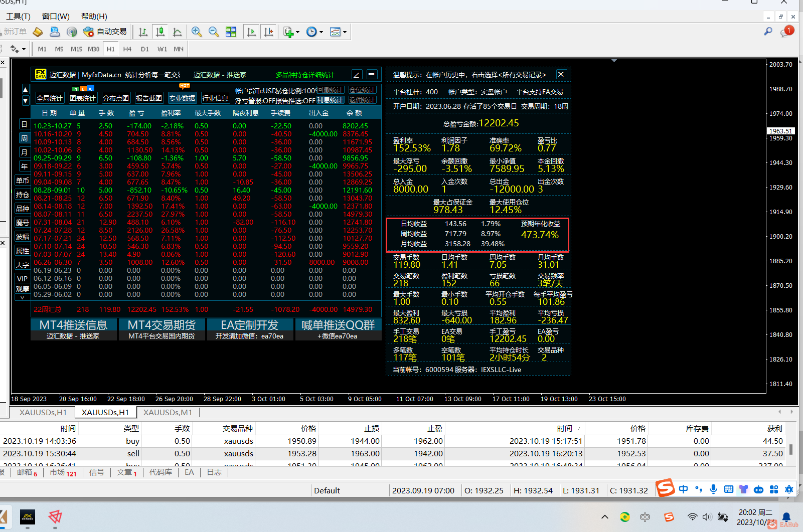The height and width of the screenshot is (532, 803).
Task: Collapse the MyfxData panel with minus icon
Action: (x=372, y=74)
